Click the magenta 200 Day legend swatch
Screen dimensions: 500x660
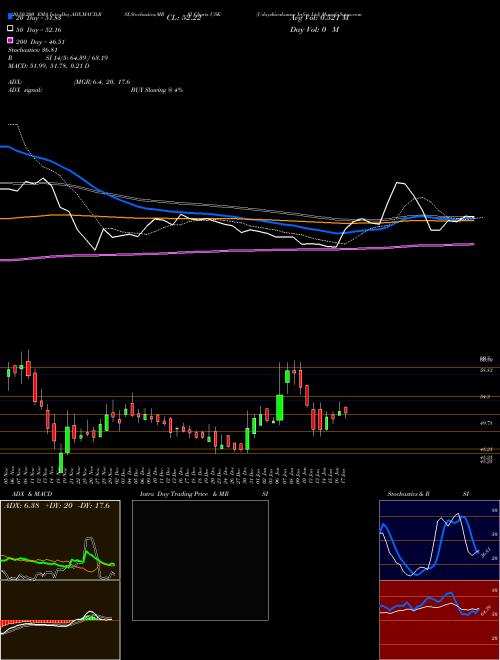click(10, 41)
